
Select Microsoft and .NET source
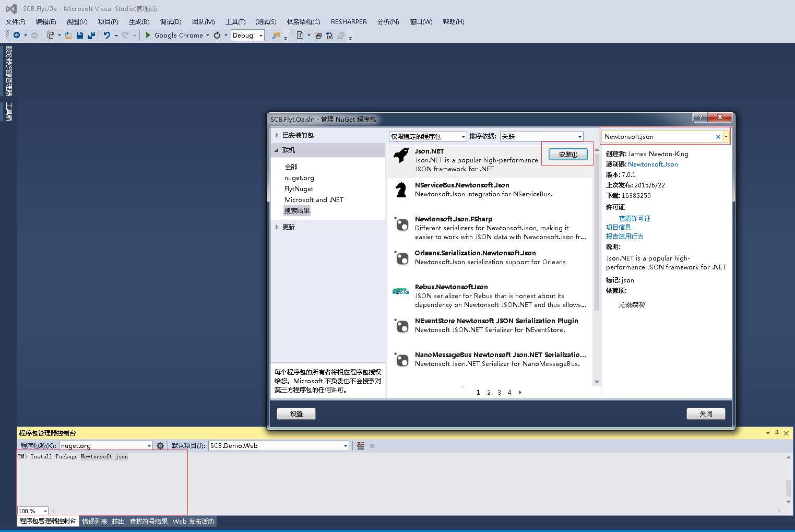coord(314,200)
